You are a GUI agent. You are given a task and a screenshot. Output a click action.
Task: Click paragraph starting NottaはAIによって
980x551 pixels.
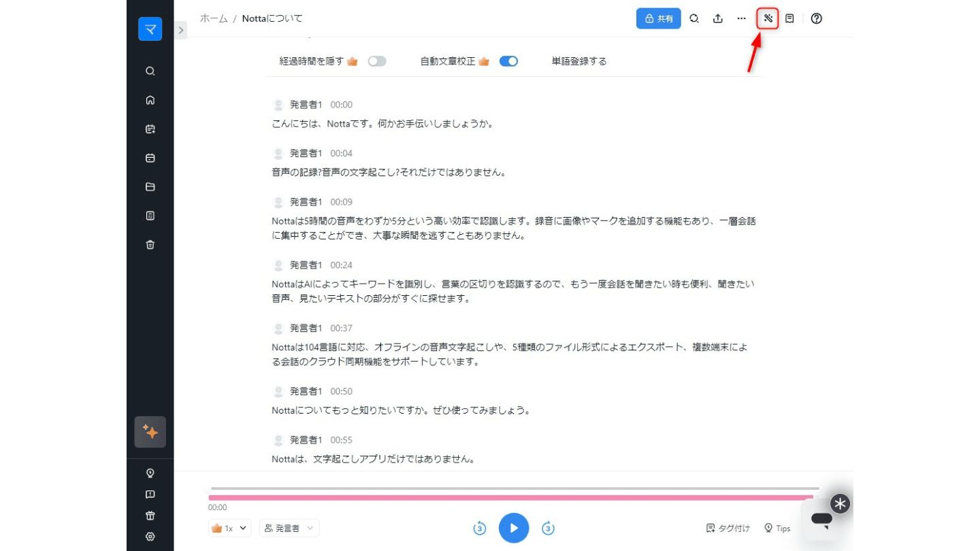point(513,291)
